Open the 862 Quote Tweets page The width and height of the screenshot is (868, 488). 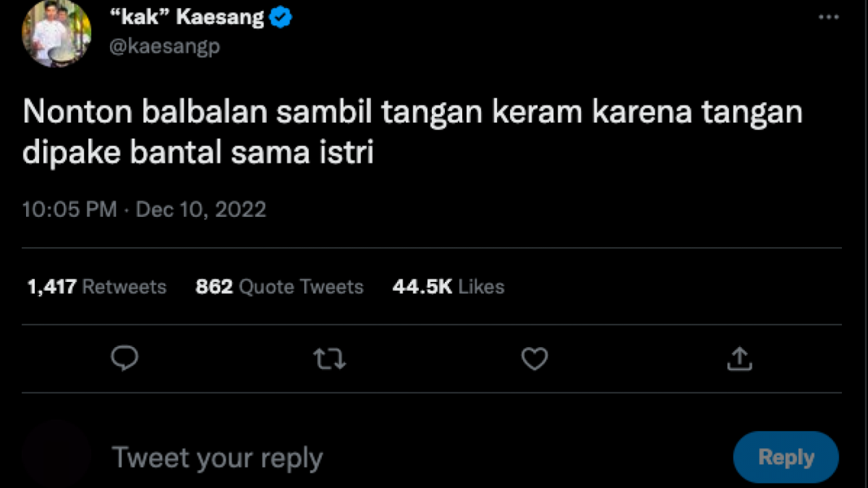[x=280, y=286]
